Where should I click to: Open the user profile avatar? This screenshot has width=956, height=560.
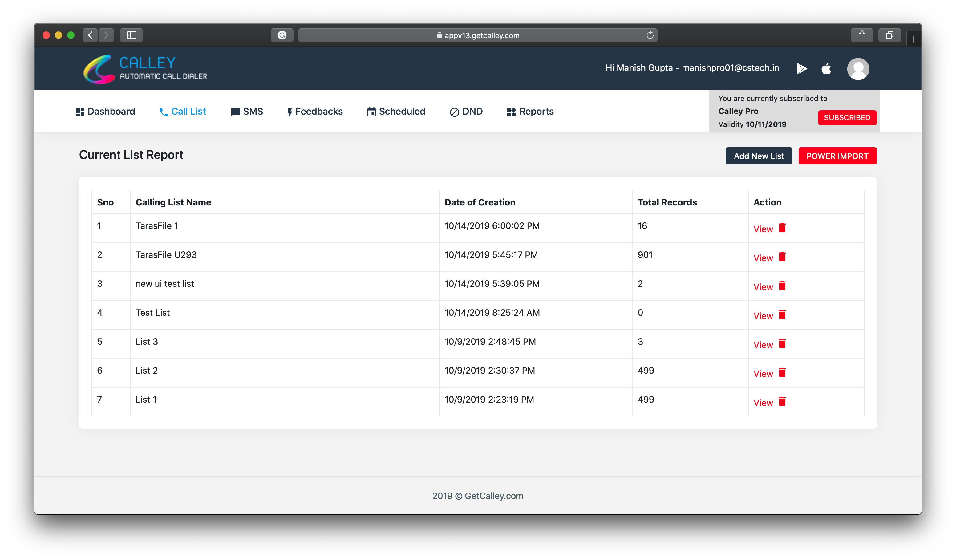tap(858, 69)
